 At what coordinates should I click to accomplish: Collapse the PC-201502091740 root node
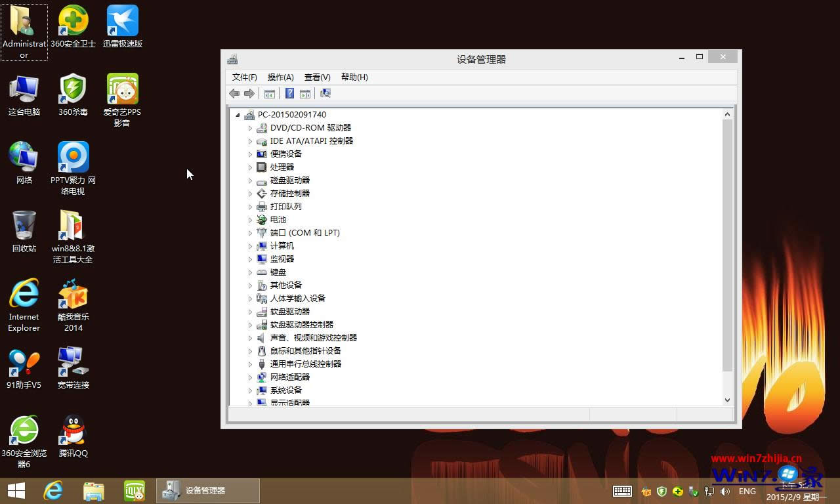pyautogui.click(x=238, y=114)
